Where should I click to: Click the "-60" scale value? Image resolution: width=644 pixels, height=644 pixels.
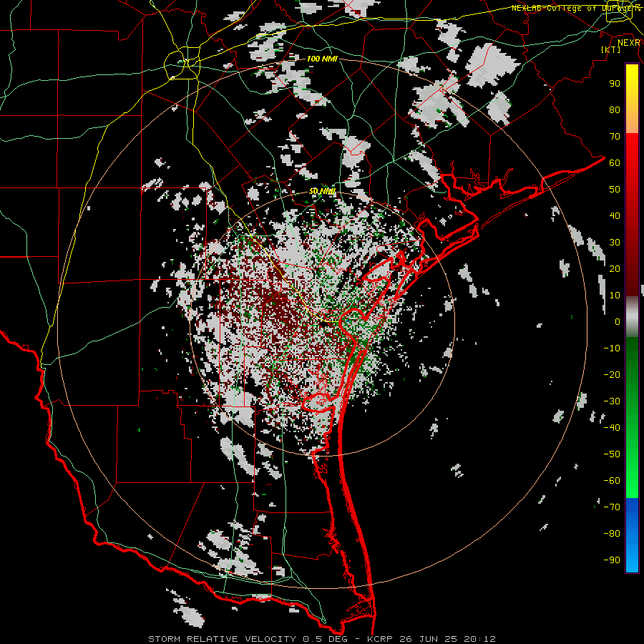612,481
